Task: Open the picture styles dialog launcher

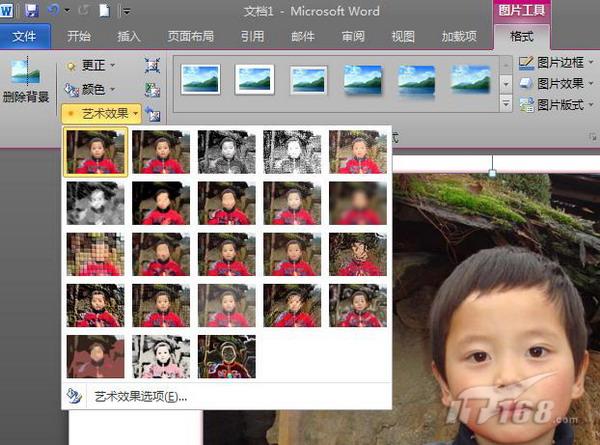Action: pos(593,137)
